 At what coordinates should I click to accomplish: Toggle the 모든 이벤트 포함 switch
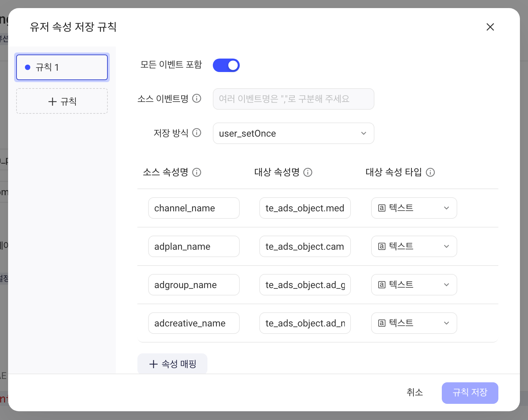226,65
